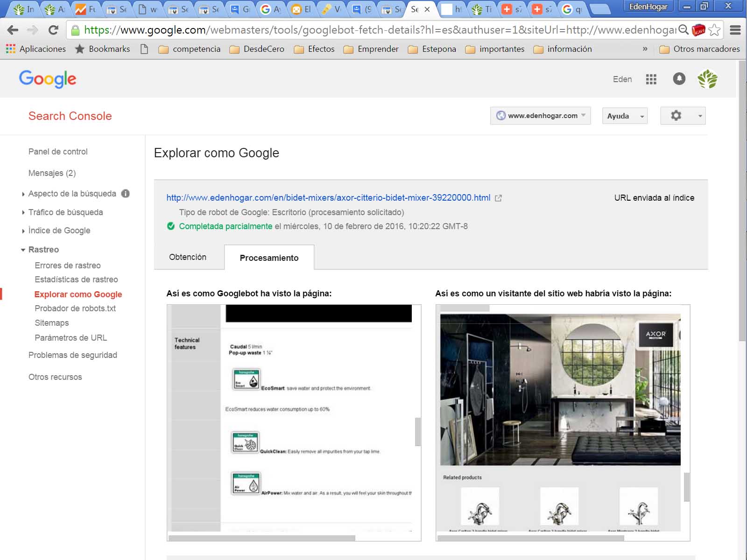Open the importantes bookmarks folder

(495, 49)
